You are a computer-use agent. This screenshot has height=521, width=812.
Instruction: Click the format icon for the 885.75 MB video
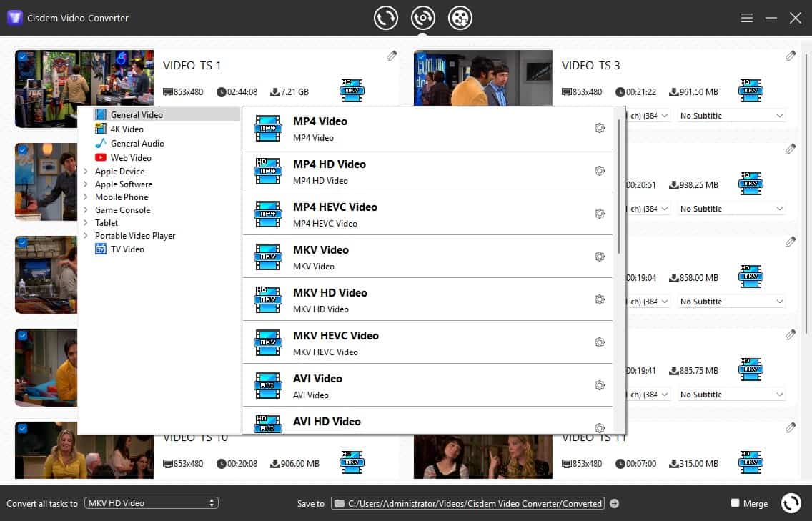coord(751,369)
